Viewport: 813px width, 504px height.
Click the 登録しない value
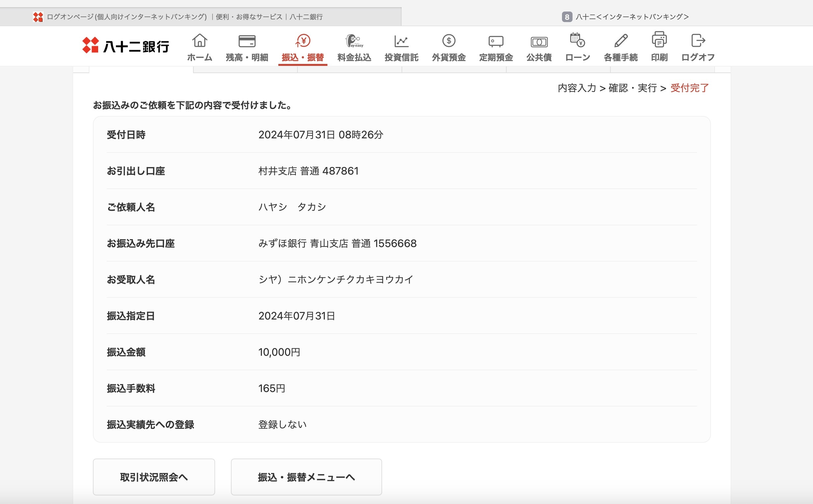point(282,424)
